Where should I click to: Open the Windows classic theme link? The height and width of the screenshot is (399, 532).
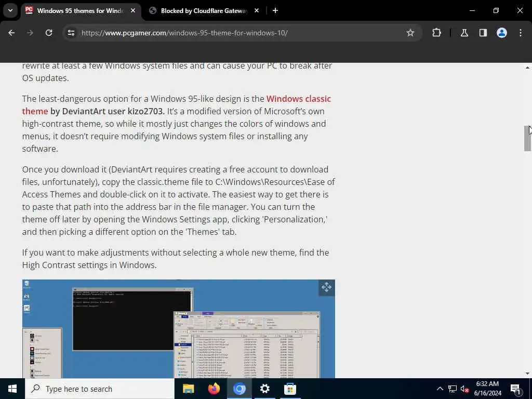(177, 105)
